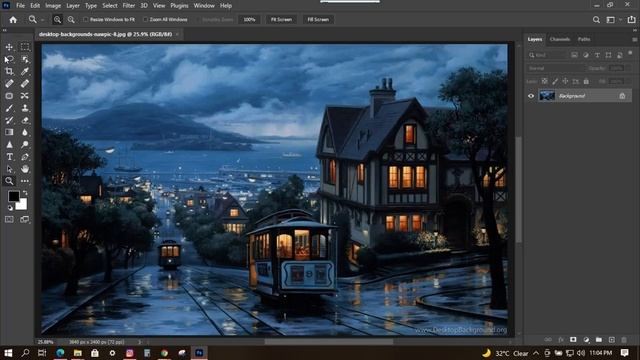Select the Pen tool
The height and width of the screenshot is (360, 640).
click(25, 157)
